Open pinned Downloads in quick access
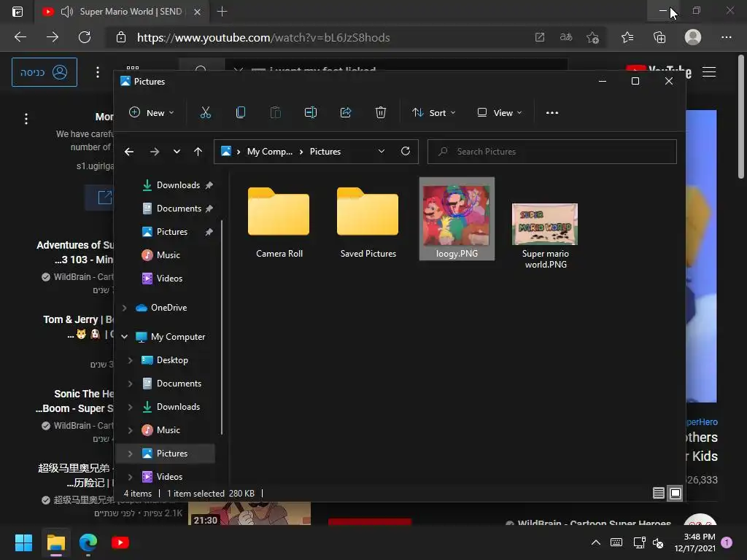Screen dimensions: 747x560 point(177,185)
